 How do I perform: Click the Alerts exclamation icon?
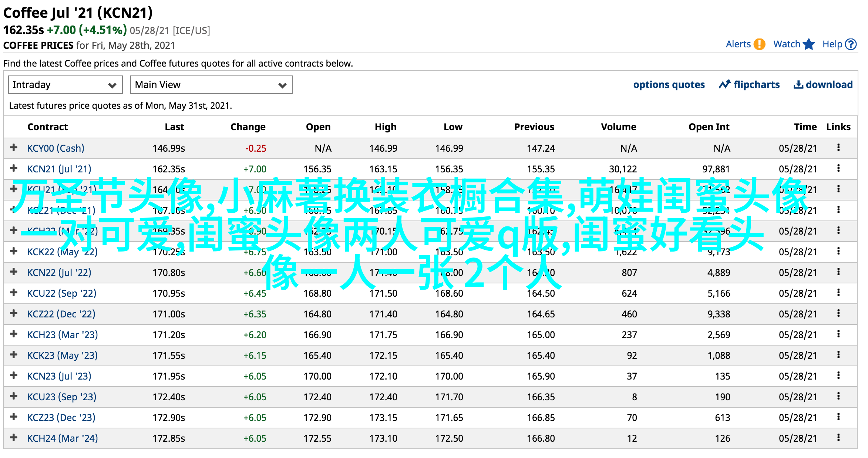coord(759,44)
